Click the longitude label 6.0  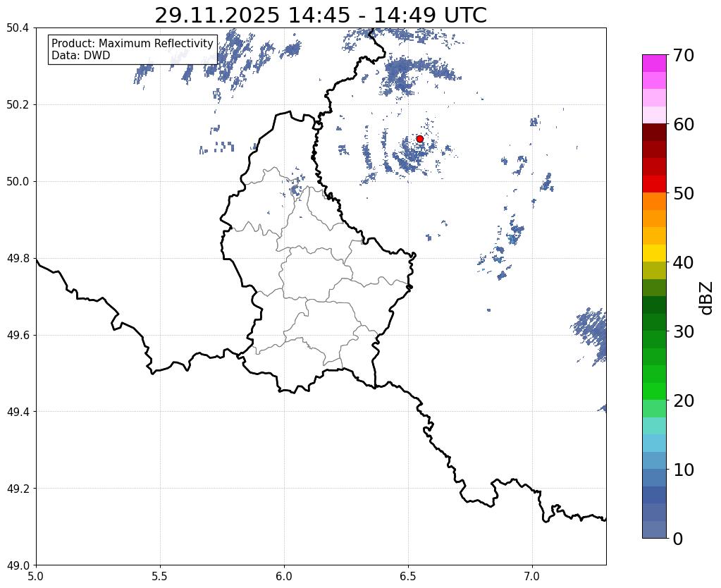284,576
